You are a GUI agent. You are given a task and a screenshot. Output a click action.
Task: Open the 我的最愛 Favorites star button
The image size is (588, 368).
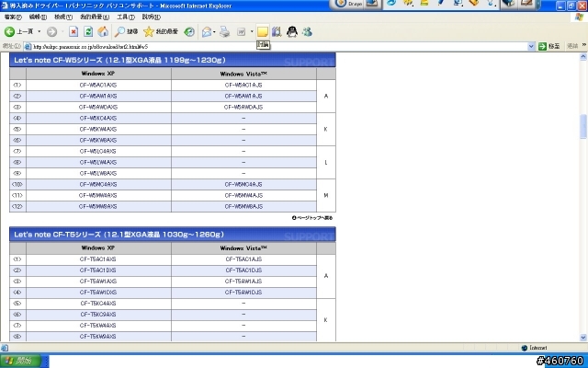coord(161,32)
